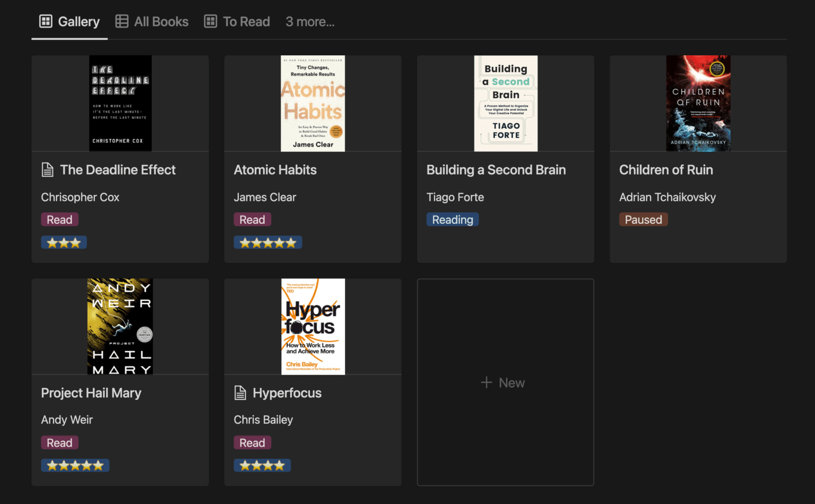Expand the "3 more..." views list
815x504 pixels.
(x=310, y=21)
